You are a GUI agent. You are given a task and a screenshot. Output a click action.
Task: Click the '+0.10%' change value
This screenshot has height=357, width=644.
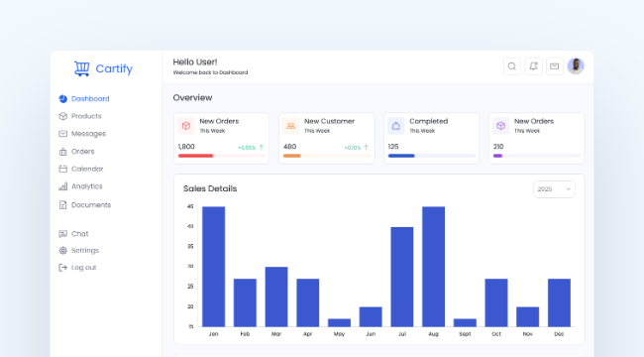click(x=353, y=148)
